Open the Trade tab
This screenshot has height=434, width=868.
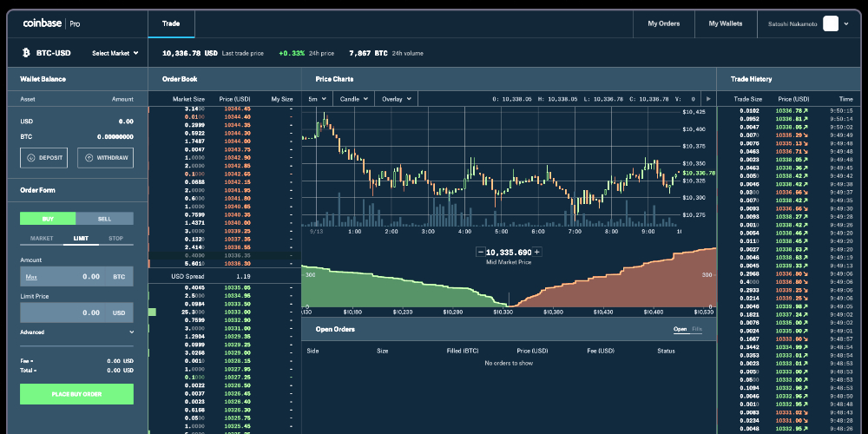[171, 23]
